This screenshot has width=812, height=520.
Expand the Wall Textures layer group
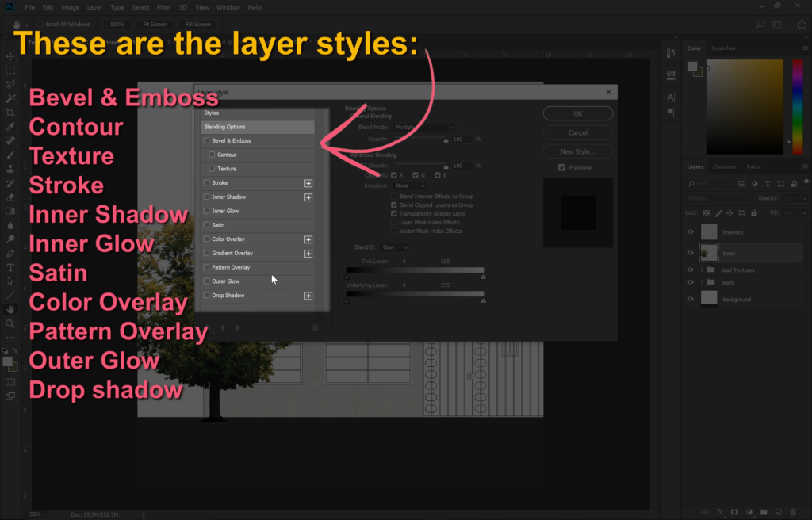point(703,270)
